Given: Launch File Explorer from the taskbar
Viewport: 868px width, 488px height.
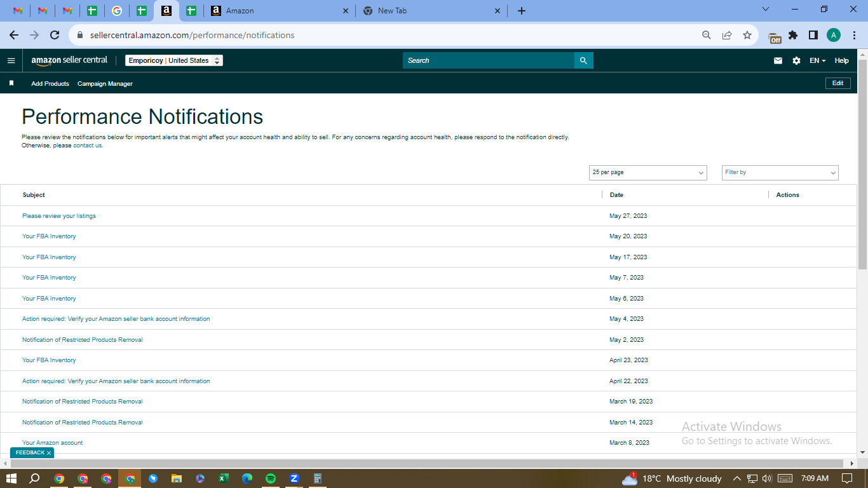Looking at the screenshot, I should point(177,478).
